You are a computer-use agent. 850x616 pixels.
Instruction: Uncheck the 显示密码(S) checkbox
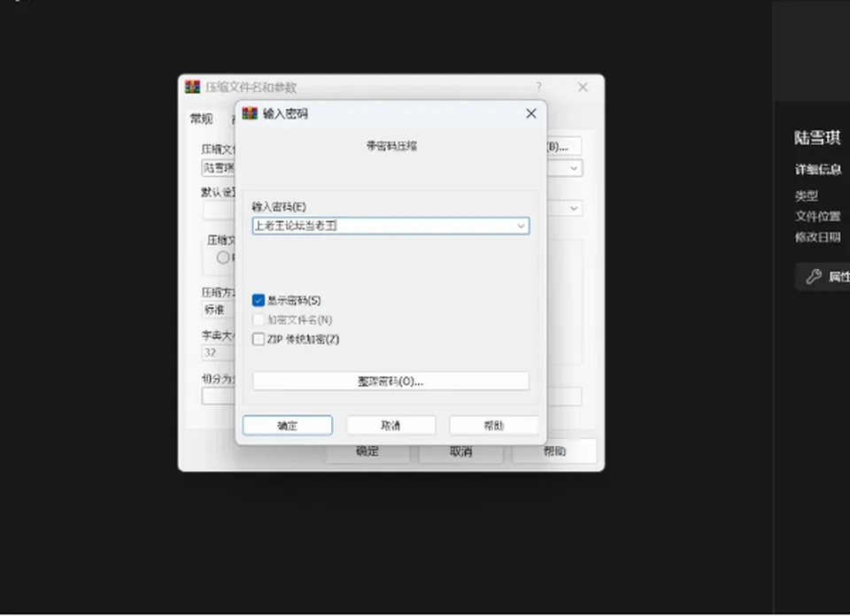tap(259, 300)
